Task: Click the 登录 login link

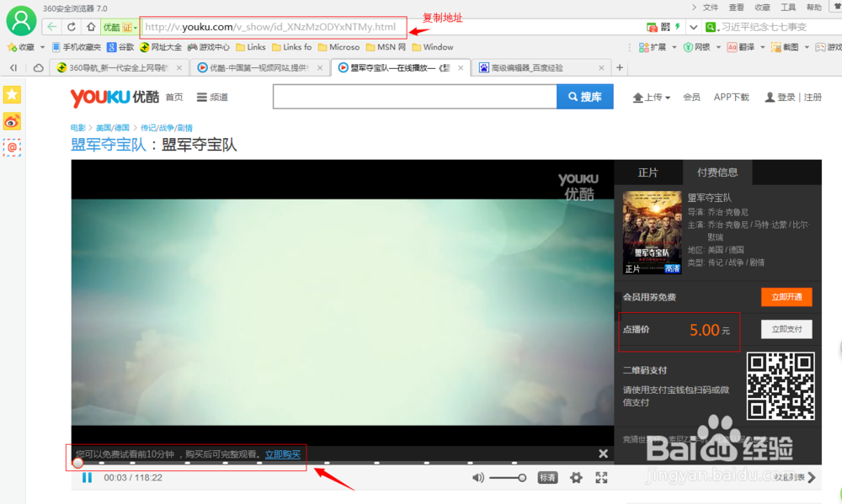Action: coord(786,97)
